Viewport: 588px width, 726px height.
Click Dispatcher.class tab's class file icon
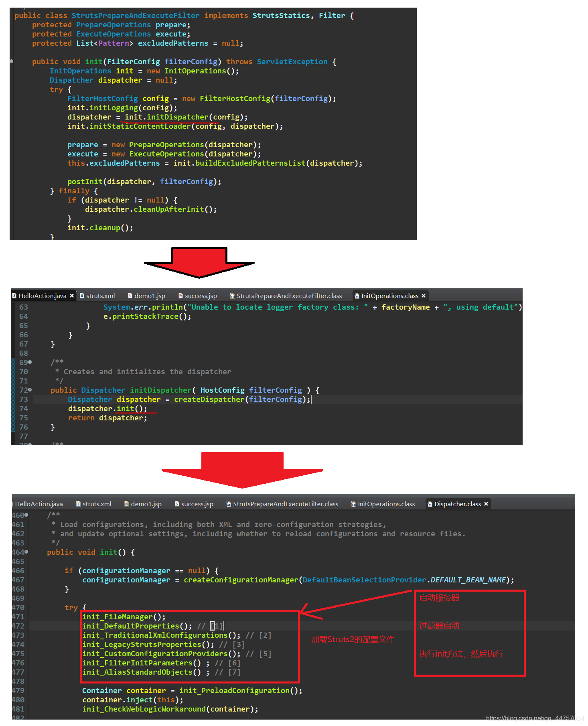pyautogui.click(x=430, y=504)
